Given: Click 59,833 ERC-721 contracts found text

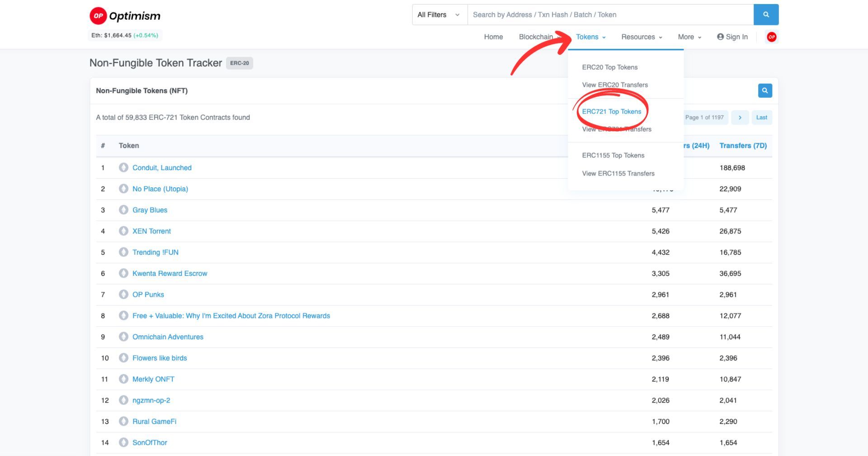Looking at the screenshot, I should 173,118.
